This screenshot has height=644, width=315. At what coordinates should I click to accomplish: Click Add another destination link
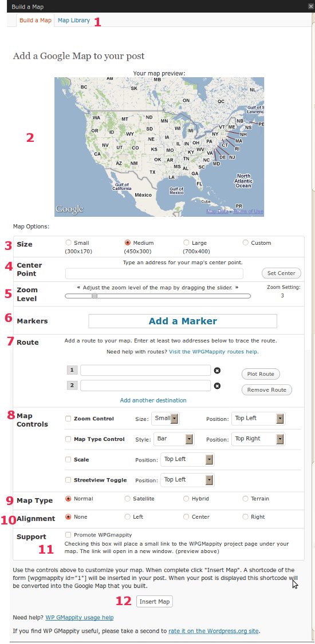[x=153, y=400]
